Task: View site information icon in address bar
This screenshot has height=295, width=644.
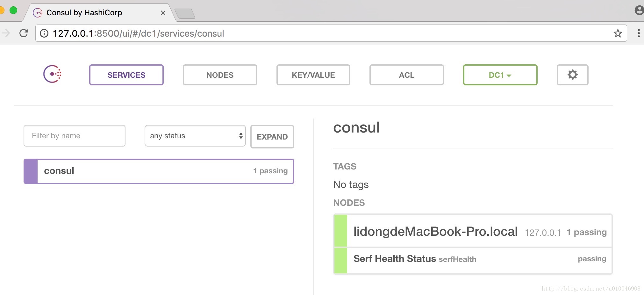Action: coord(44,33)
